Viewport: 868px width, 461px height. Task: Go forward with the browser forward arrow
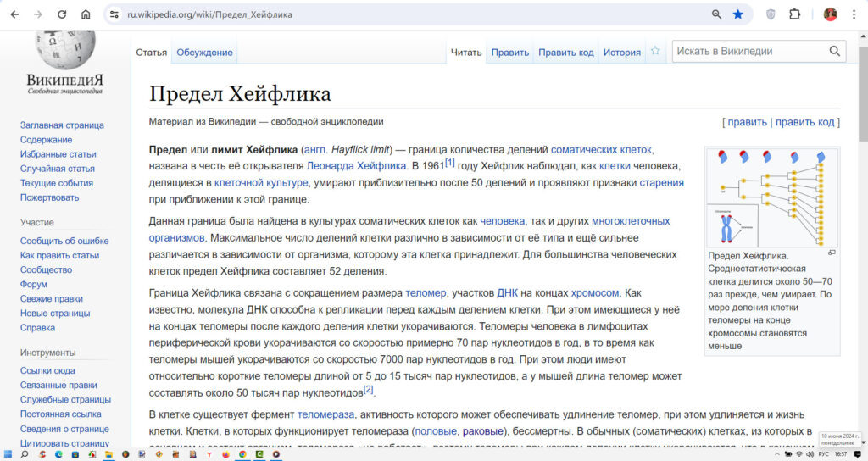[38, 14]
